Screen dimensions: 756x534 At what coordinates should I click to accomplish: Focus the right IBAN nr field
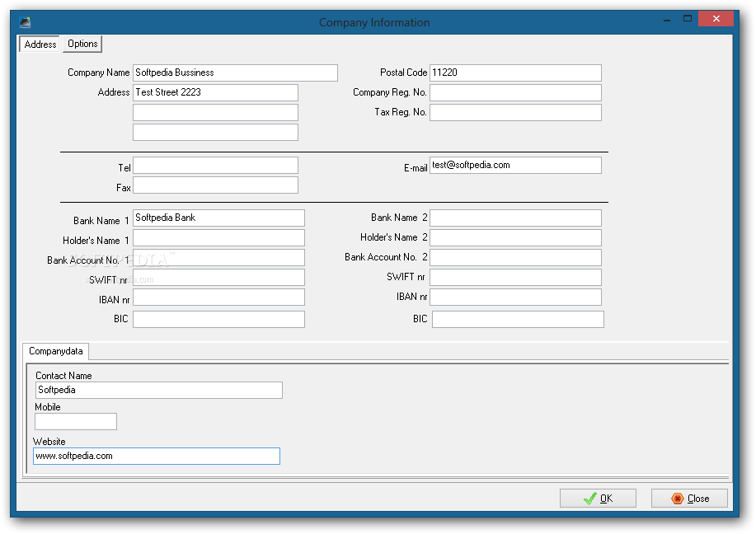tap(515, 297)
